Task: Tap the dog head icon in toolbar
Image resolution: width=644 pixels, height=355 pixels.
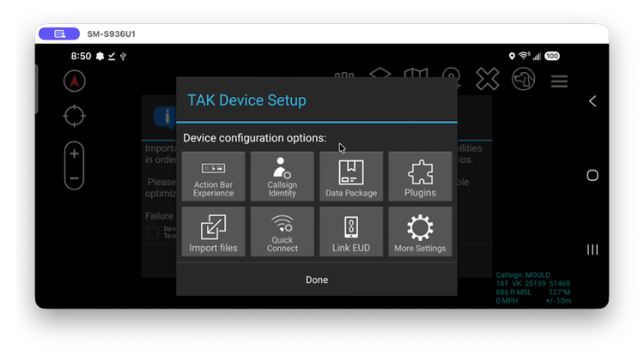Action: pyautogui.click(x=523, y=79)
